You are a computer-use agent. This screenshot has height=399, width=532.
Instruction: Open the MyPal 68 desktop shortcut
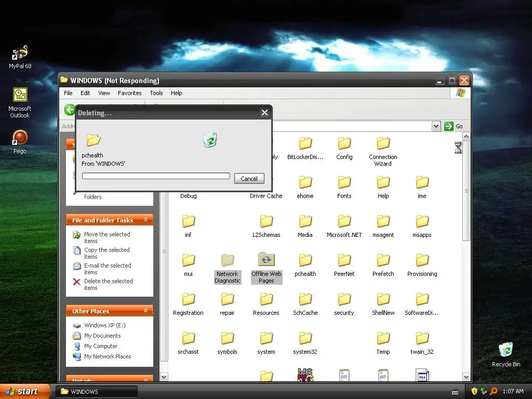[20, 57]
